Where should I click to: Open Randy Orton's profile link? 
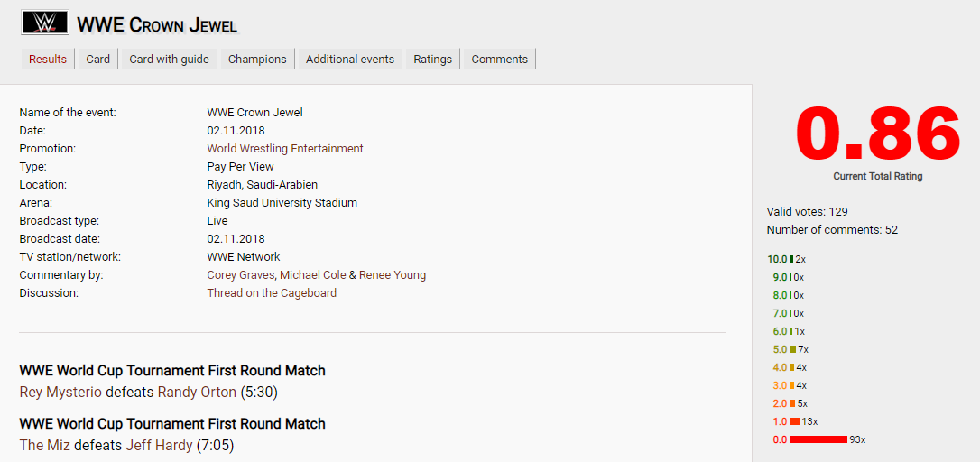(197, 393)
